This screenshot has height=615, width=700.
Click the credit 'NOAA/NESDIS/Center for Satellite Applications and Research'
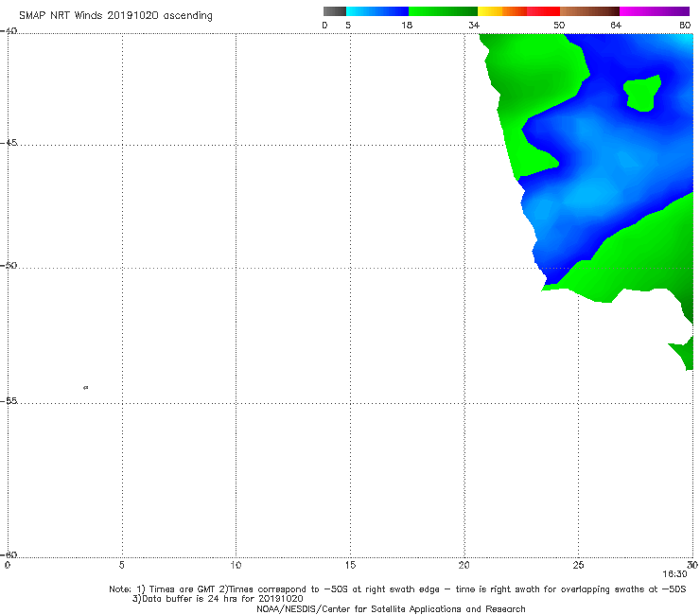[x=391, y=609]
